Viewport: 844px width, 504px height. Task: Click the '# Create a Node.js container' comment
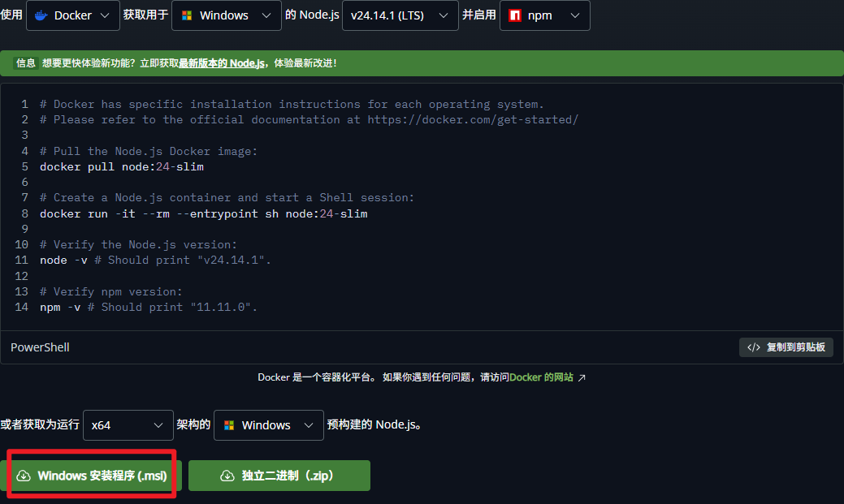[227, 198]
